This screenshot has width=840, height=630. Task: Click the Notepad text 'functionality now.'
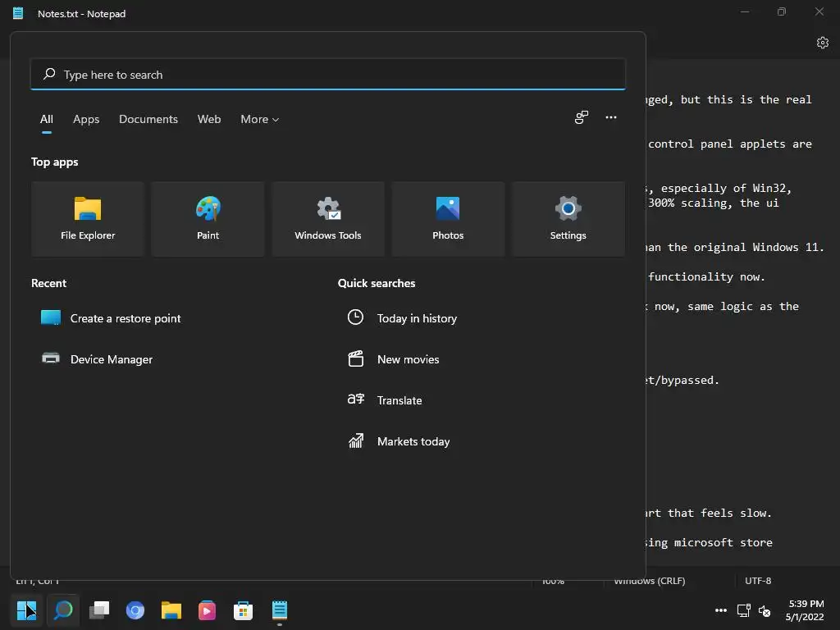click(706, 277)
